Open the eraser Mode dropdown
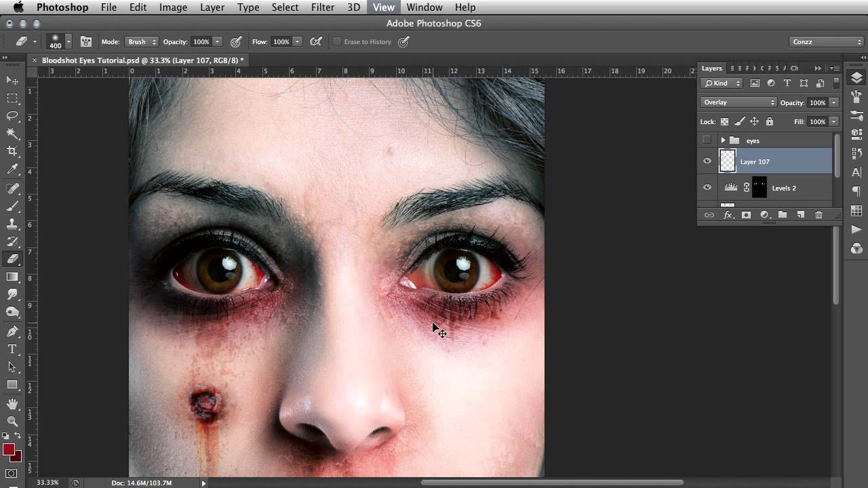Screen dimensions: 868x488 click(142, 42)
